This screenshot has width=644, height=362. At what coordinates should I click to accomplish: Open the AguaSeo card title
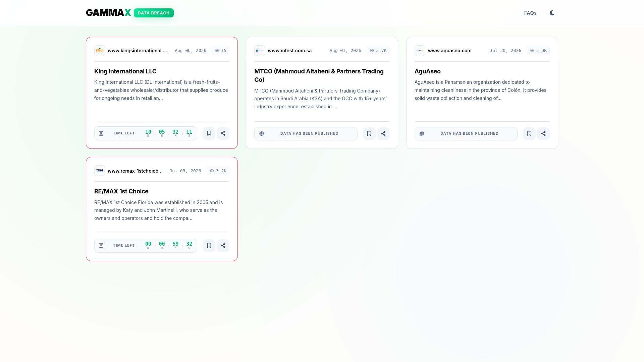[427, 71]
